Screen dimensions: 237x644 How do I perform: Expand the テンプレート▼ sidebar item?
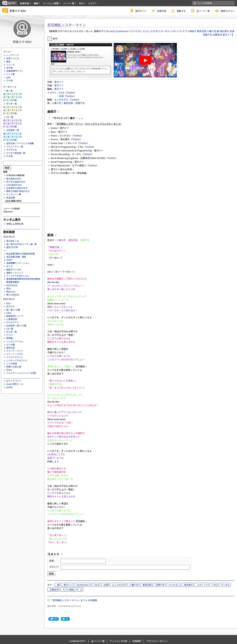[x=13, y=195]
